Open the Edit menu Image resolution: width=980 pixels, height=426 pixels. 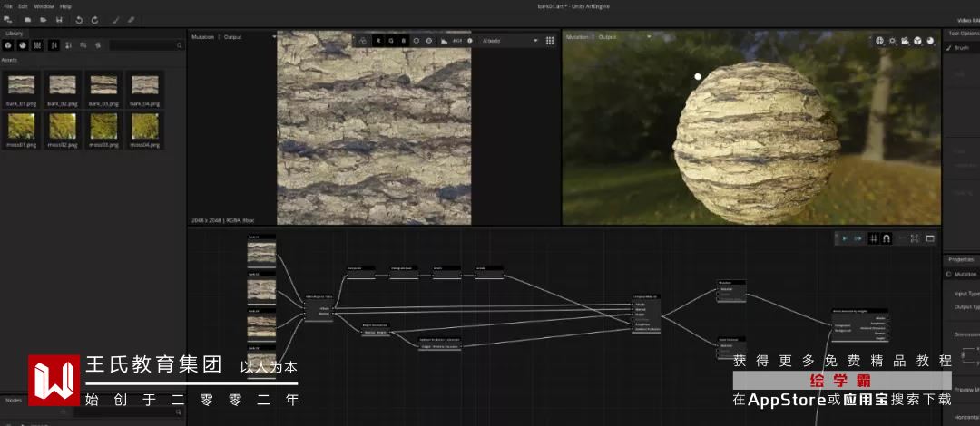(x=23, y=6)
